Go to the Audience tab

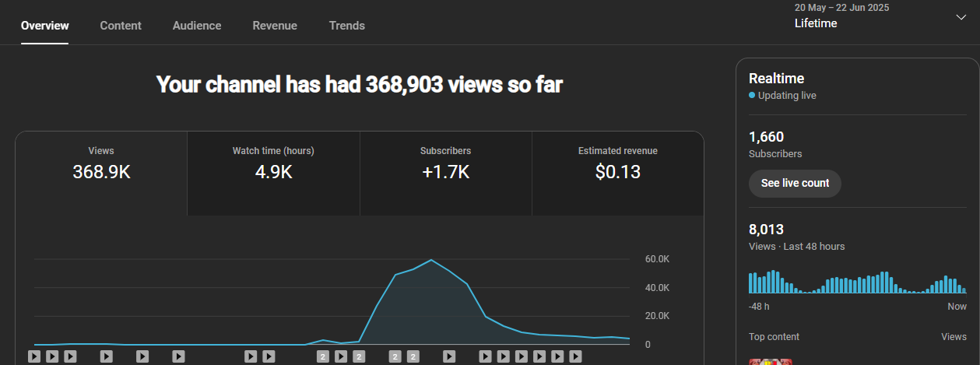(x=197, y=25)
